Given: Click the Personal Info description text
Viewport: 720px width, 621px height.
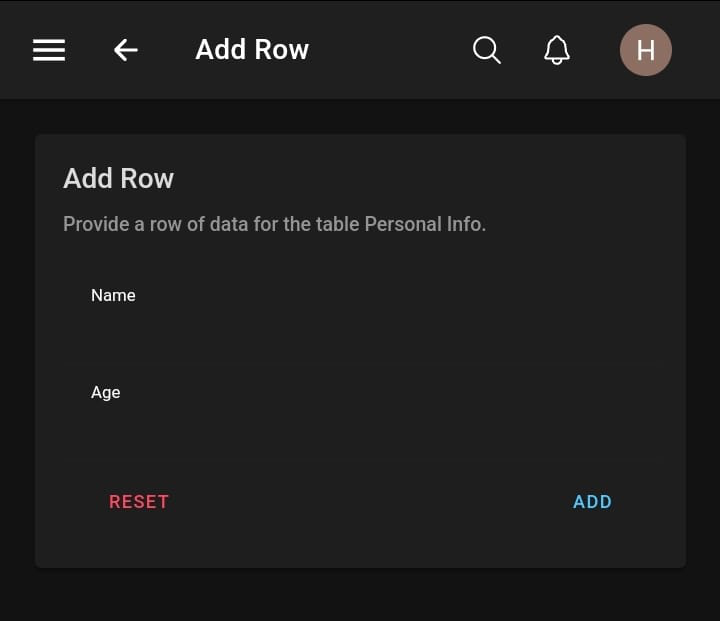Looking at the screenshot, I should point(274,224).
